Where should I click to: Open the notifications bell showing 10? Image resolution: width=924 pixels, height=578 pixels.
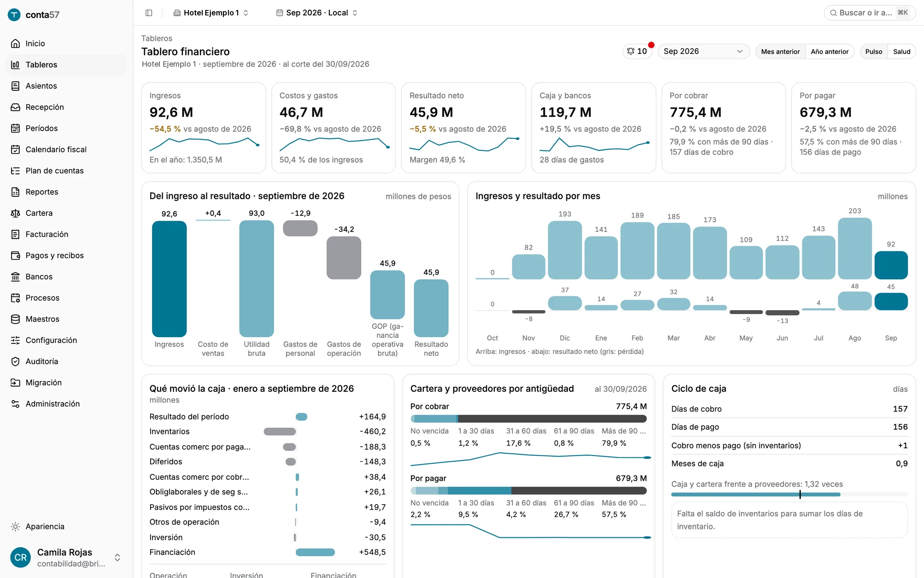[x=637, y=51]
